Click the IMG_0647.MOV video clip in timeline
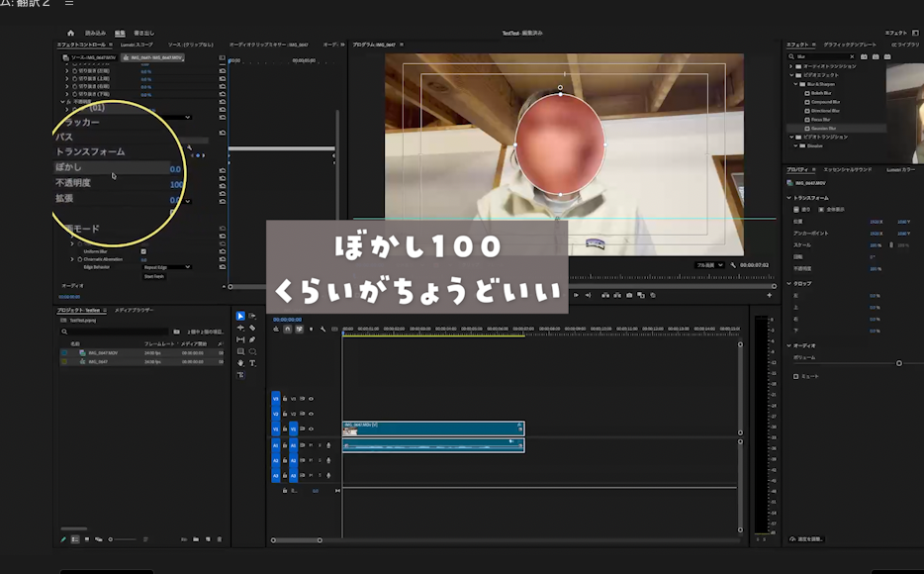Image resolution: width=924 pixels, height=574 pixels. click(432, 429)
